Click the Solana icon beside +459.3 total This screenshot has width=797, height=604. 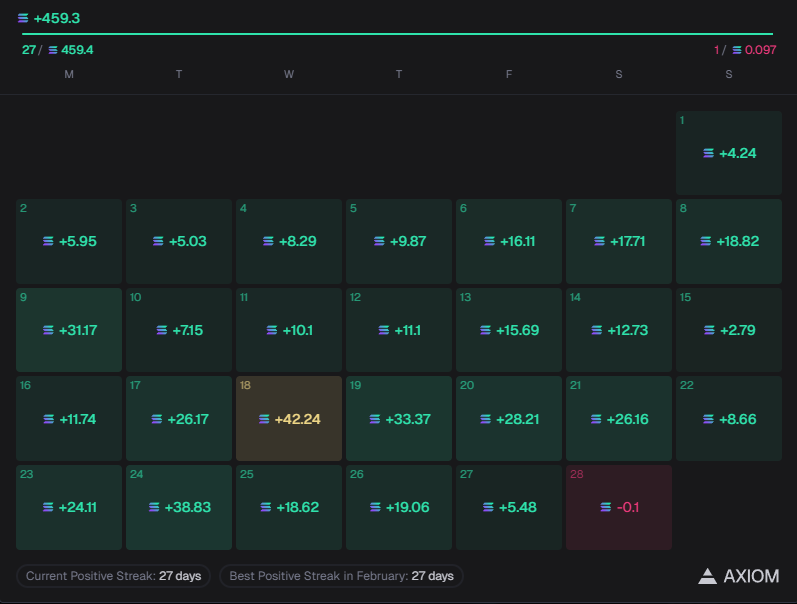tap(23, 18)
